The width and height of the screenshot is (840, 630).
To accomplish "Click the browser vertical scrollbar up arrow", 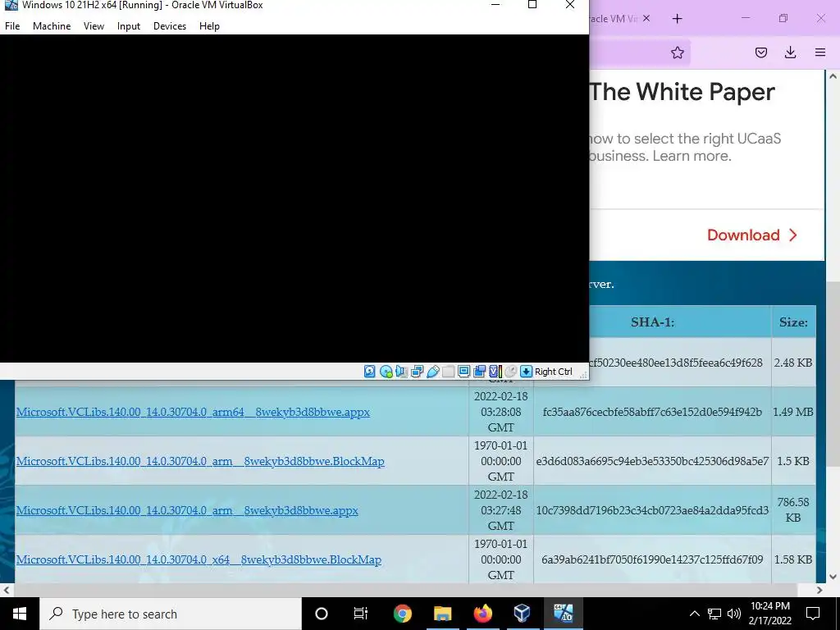I will 833,76.
